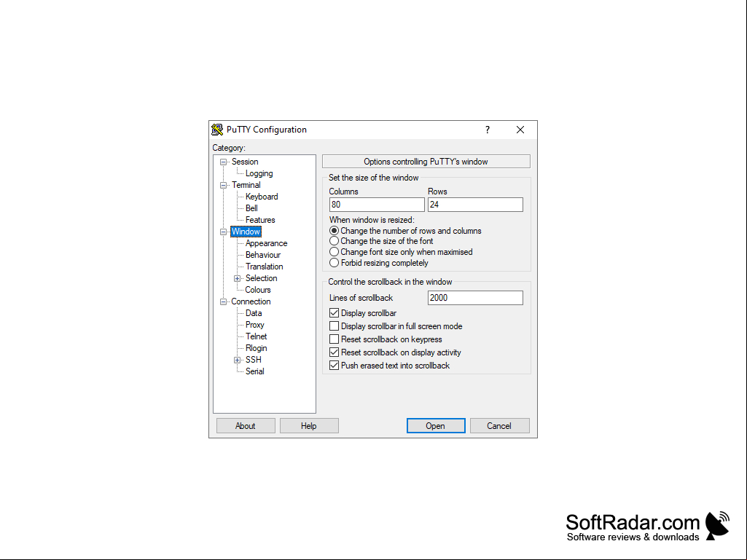Select the Terminal category
The width and height of the screenshot is (747, 560).
tap(246, 185)
